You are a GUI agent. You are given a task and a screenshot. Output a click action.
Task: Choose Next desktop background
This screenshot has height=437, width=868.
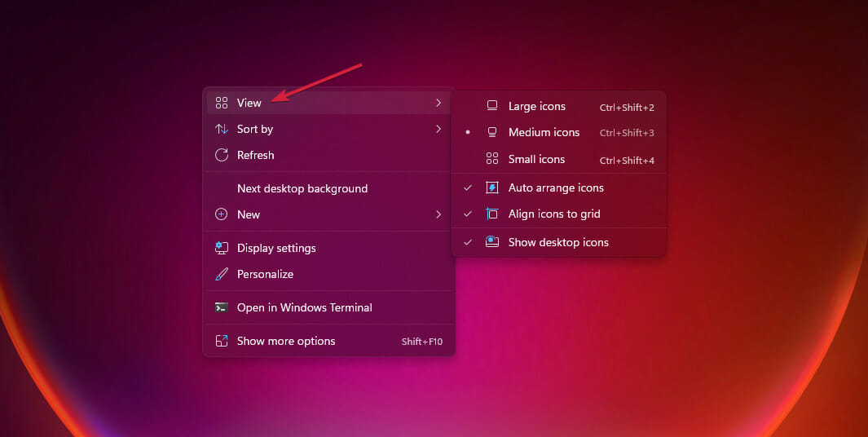coord(329,188)
